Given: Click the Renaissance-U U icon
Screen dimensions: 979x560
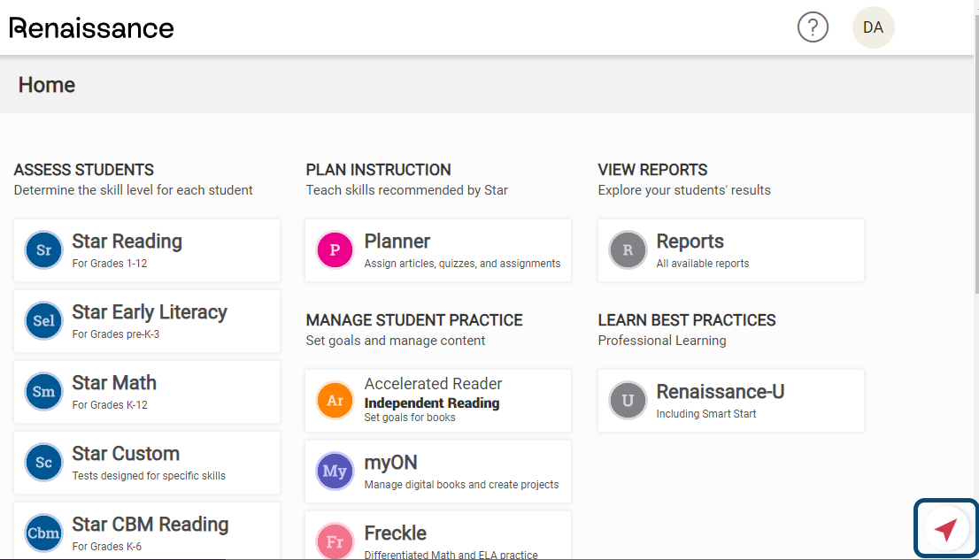Looking at the screenshot, I should 628,400.
